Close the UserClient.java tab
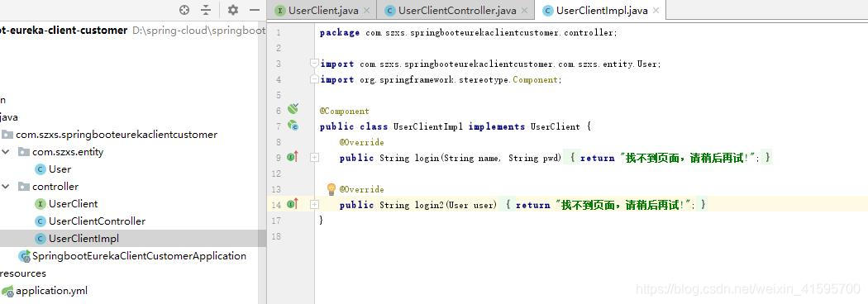Image resolution: width=868 pixels, height=304 pixels. [366, 11]
